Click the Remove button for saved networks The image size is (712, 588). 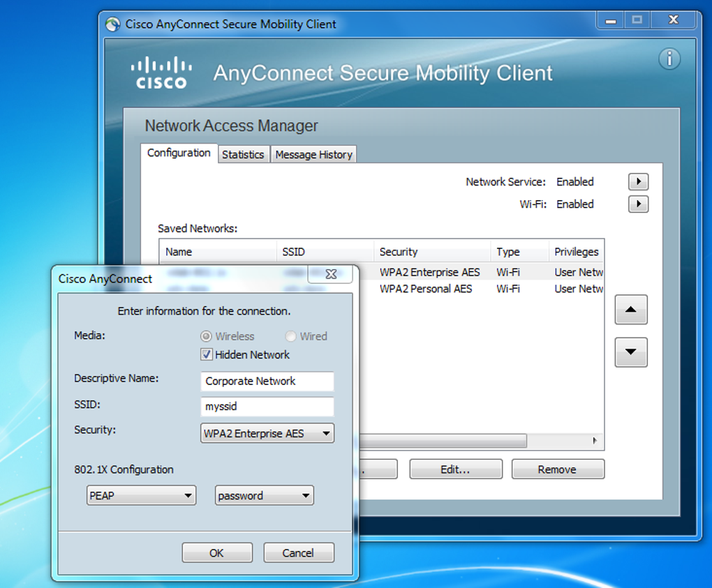[557, 469]
